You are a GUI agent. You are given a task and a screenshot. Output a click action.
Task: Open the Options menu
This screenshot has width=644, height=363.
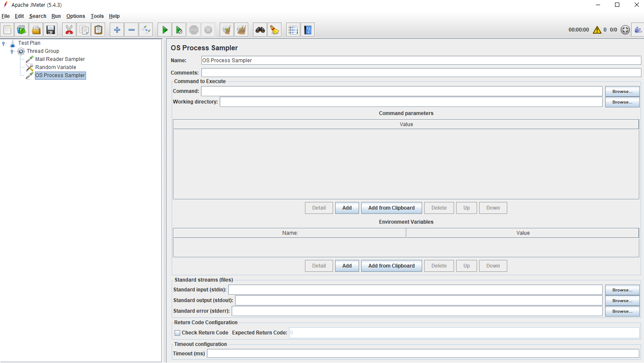(76, 16)
